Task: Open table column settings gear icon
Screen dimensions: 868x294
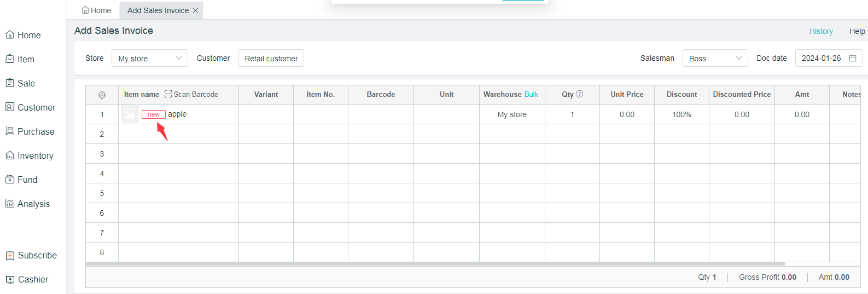Action: (x=102, y=95)
